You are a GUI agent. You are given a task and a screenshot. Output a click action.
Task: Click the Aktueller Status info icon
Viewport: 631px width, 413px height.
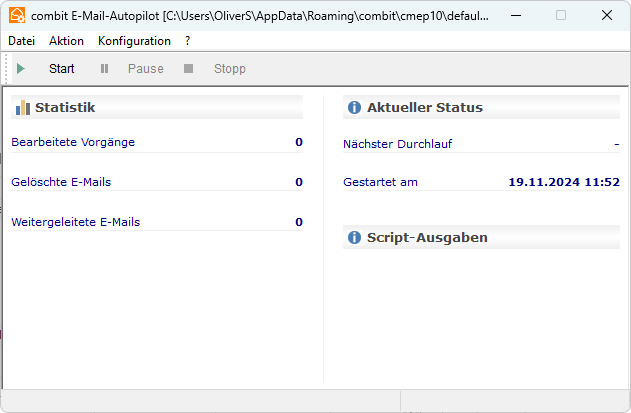tap(353, 107)
